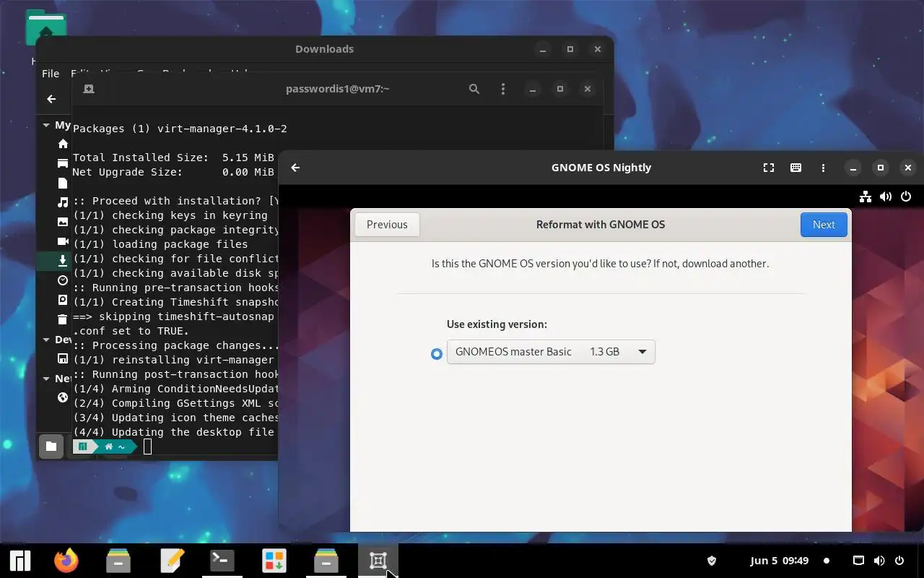
Task: Switch to Downloads file manager in taskbar
Action: 326,561
